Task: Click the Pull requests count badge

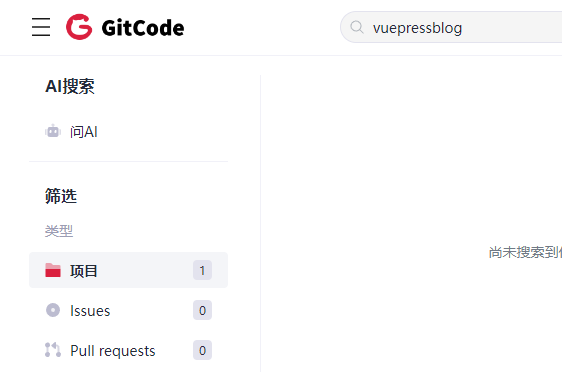Action: click(x=203, y=350)
